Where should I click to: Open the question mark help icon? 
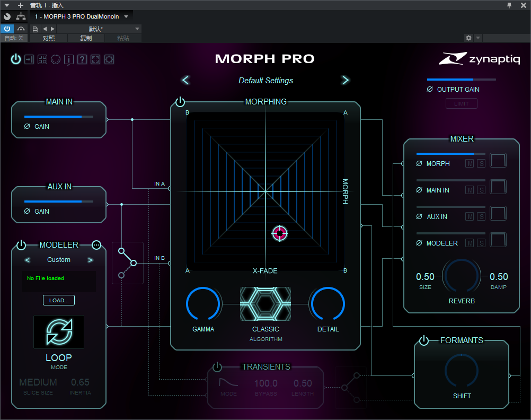(x=82, y=60)
